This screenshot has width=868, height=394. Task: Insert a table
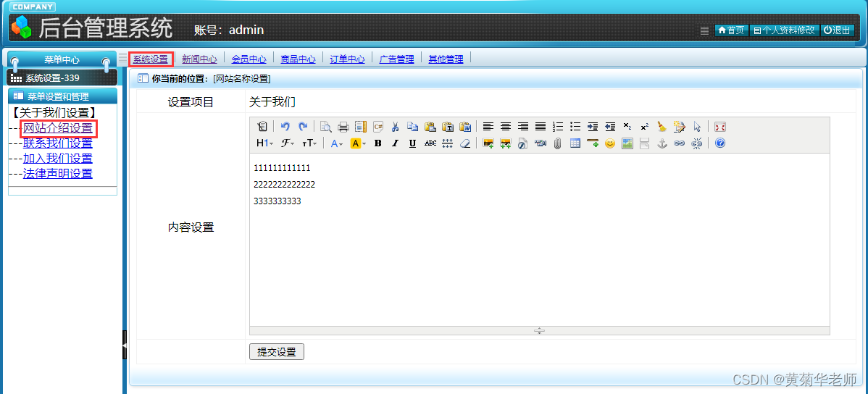coord(575,143)
